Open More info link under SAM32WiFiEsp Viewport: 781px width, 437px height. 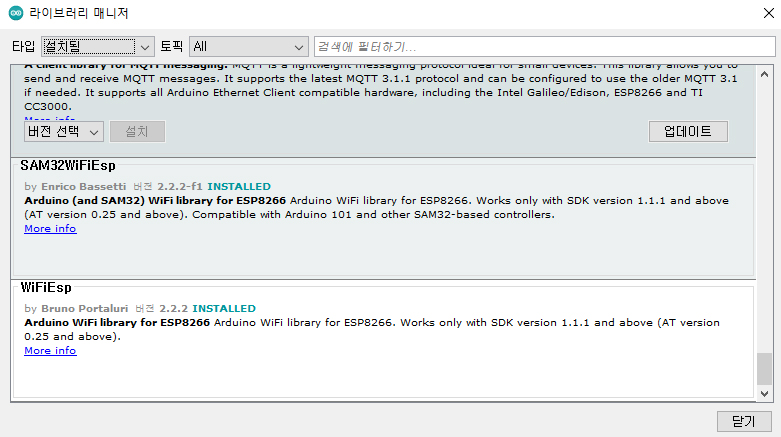[x=50, y=229]
